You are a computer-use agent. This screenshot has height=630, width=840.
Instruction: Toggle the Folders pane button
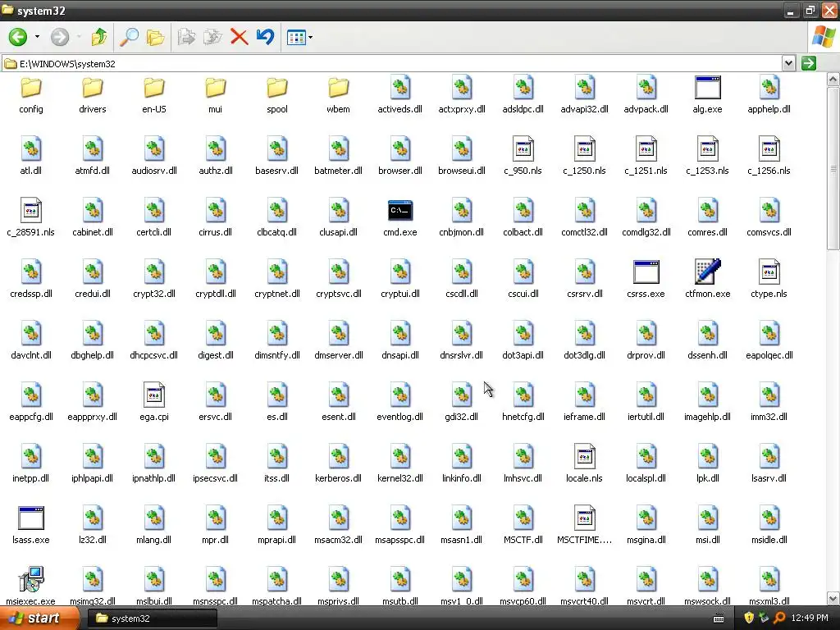pyautogui.click(x=155, y=37)
